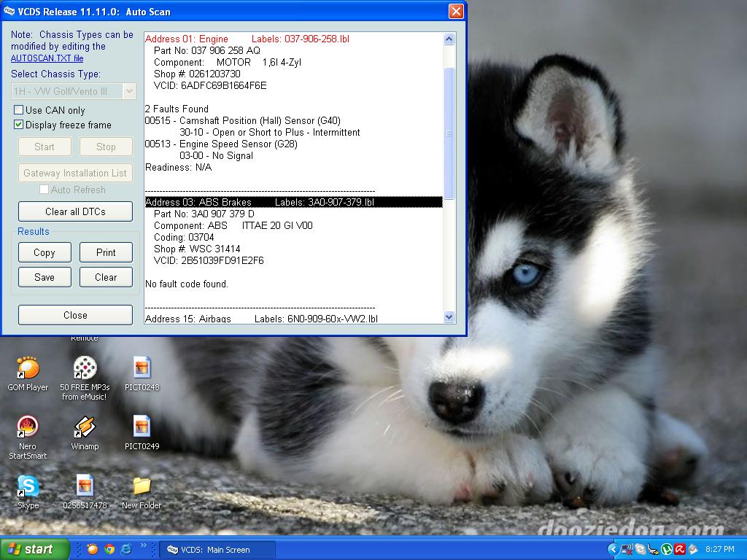Viewport: 747px width, 560px height.
Task: Enable the Use CAN only checkbox
Action: [x=19, y=110]
